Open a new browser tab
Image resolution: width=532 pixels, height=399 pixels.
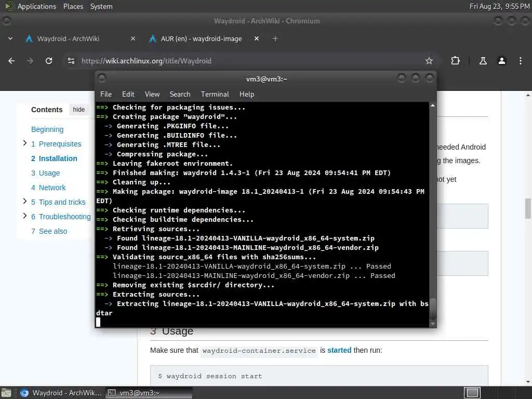click(x=275, y=38)
